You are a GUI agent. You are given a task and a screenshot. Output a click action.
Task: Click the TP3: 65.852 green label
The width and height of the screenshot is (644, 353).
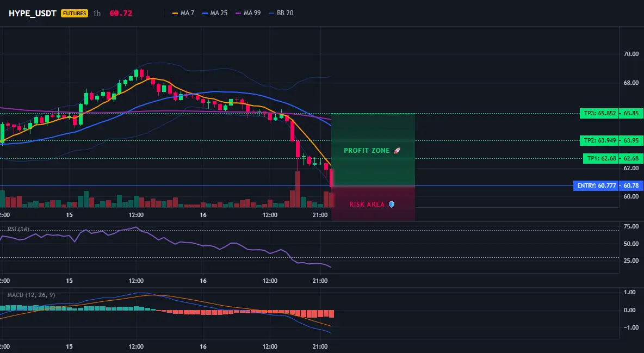599,114
